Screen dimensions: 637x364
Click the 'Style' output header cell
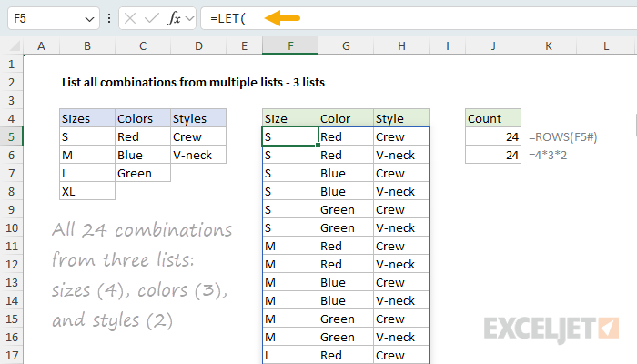click(x=401, y=118)
